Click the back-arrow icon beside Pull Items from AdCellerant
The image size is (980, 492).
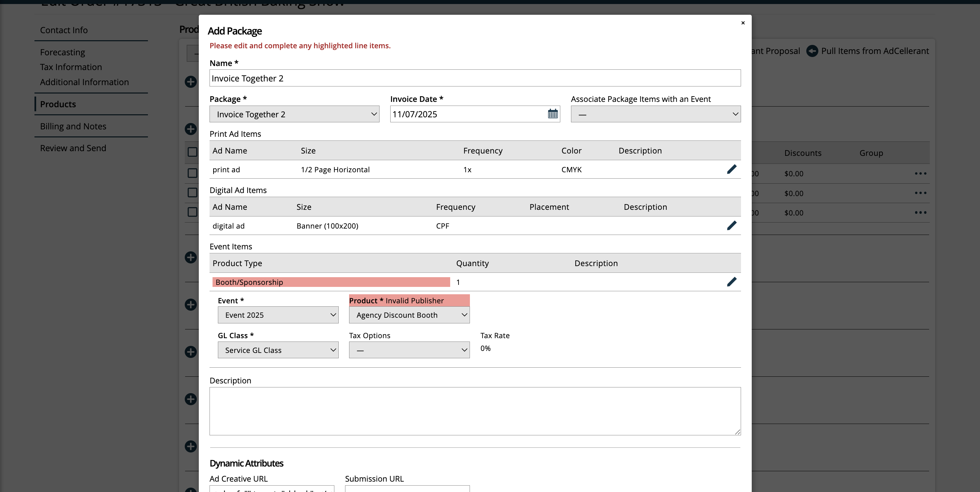[812, 51]
